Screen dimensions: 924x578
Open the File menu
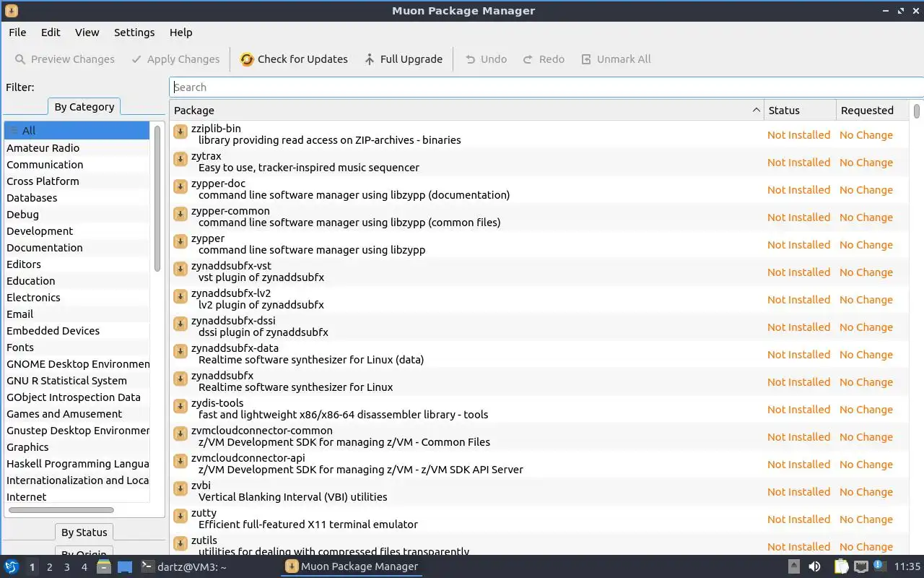(17, 33)
